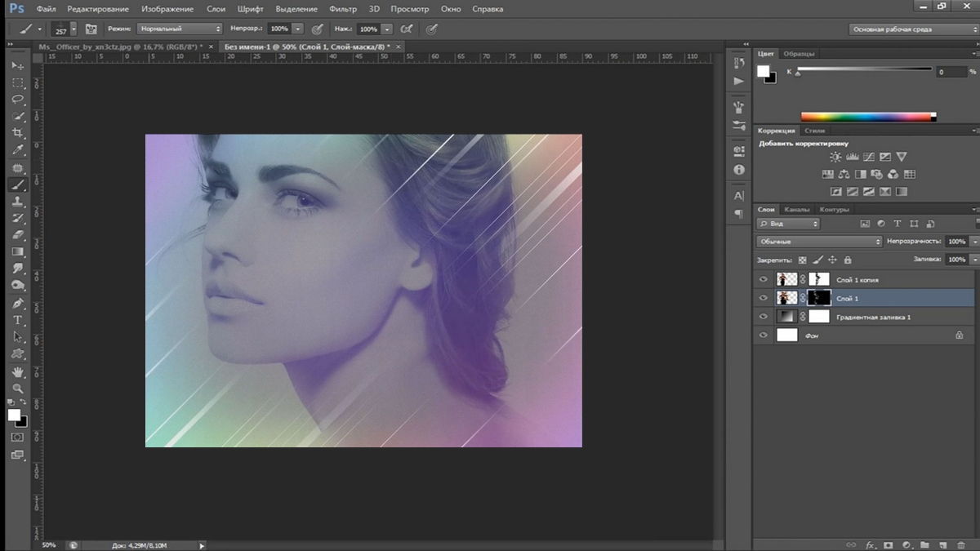
Task: Toggle visibility of Градиентная заливка 1
Action: 764,317
